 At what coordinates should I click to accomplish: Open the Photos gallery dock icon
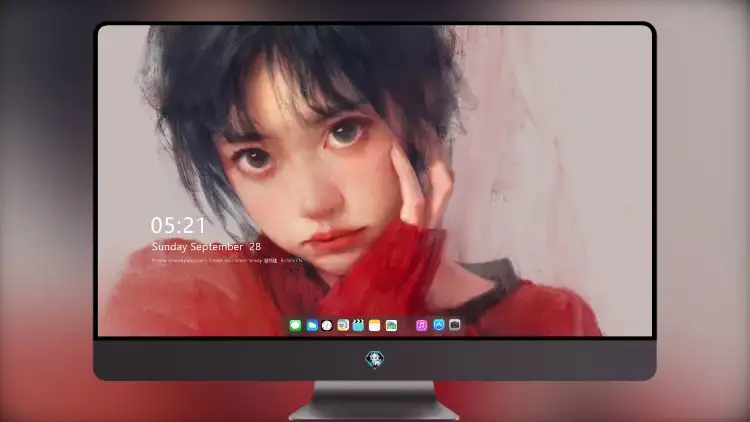coord(391,325)
